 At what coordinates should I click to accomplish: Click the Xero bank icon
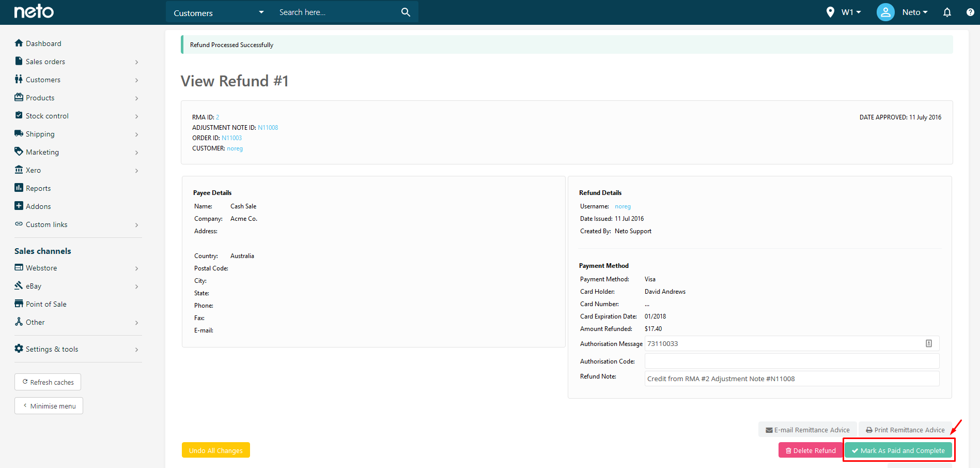pos(19,170)
